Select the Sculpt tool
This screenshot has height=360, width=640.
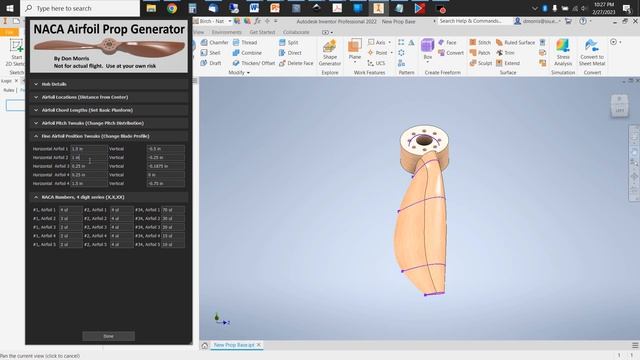click(x=480, y=63)
